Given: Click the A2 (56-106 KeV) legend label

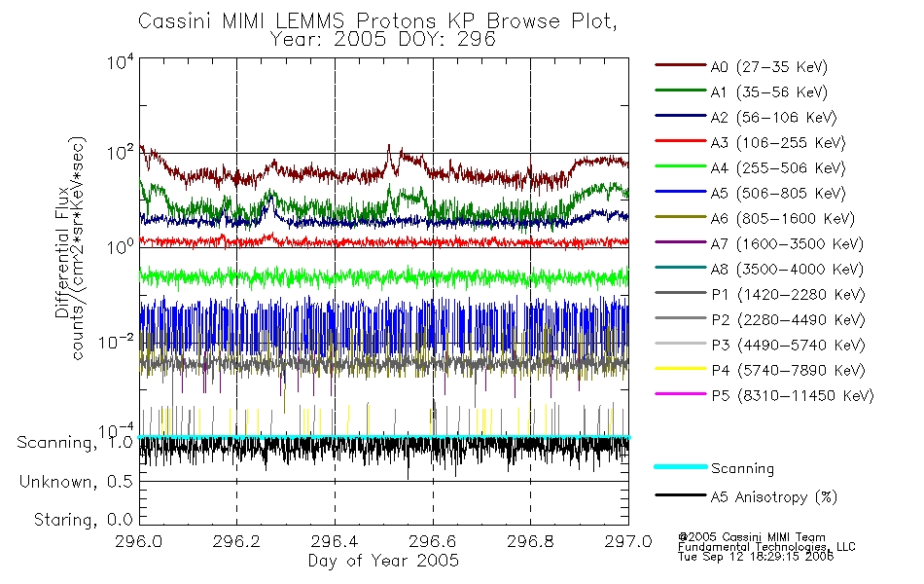Looking at the screenshot, I should pos(773,118).
